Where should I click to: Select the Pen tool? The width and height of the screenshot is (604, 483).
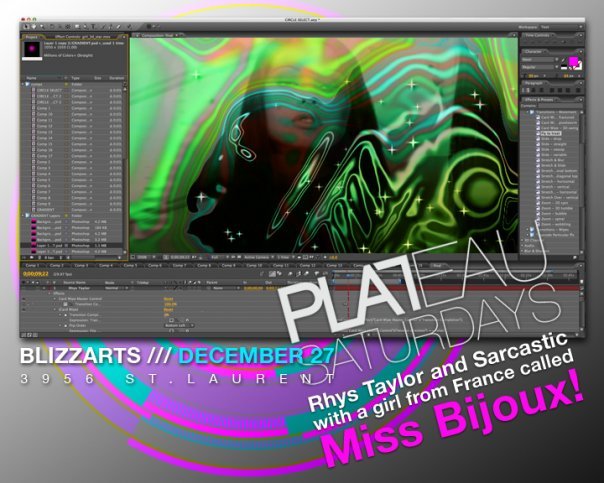(85, 27)
